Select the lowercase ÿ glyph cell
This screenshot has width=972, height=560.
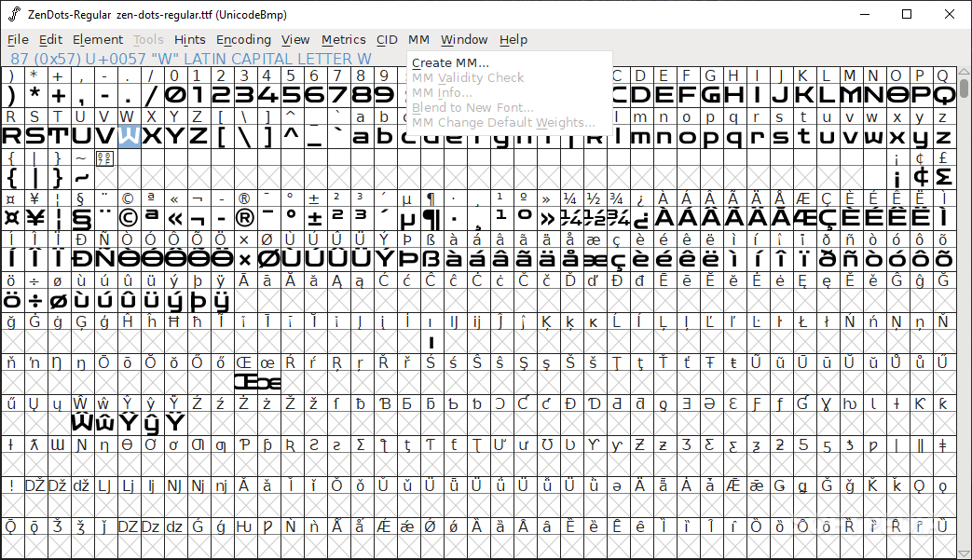(x=221, y=300)
